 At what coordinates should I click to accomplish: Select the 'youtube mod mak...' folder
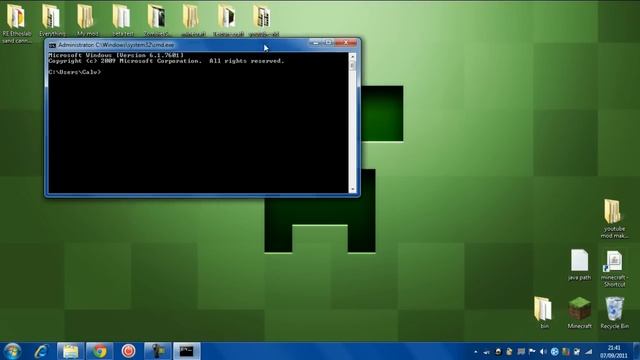click(x=614, y=218)
